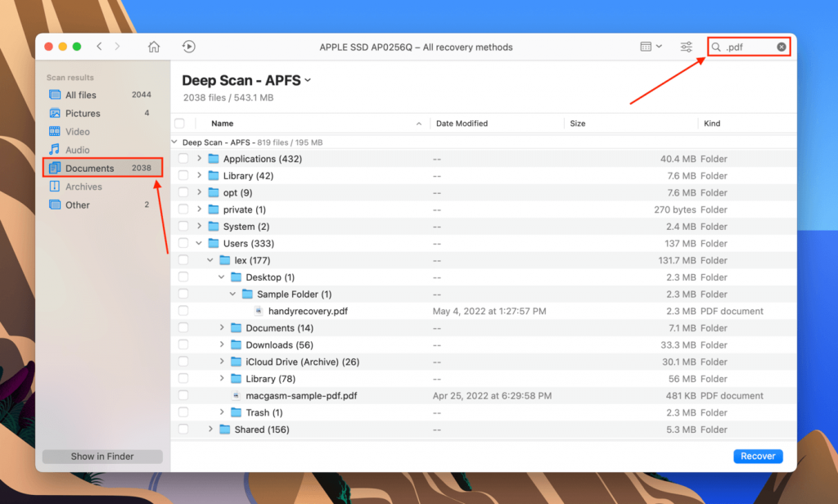This screenshot has width=838, height=504.
Task: Open the Deep Scan - APFS dropdown
Action: tap(307, 80)
